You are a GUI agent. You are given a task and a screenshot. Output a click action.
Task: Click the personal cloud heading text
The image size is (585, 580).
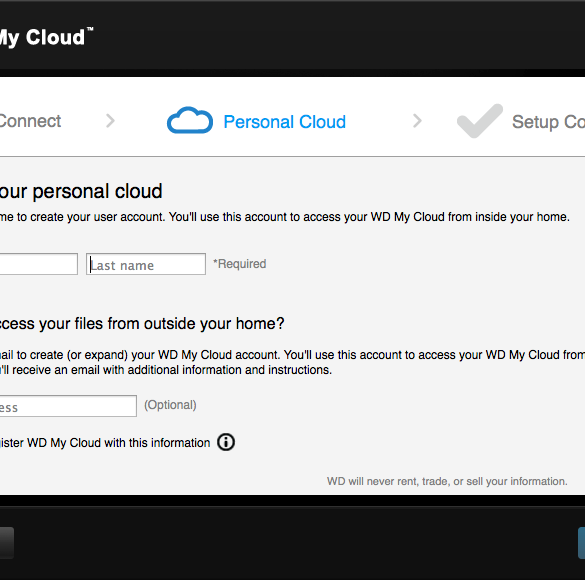81,191
